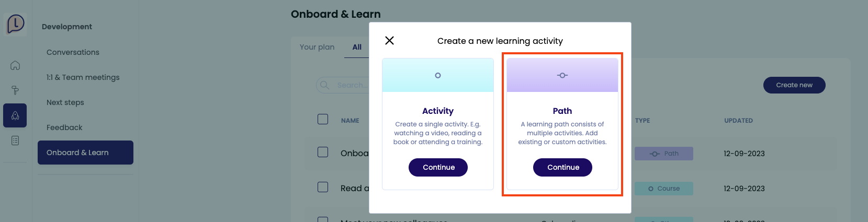868x222 pixels.
Task: Toggle the select-all checkbox beside NAME
Action: click(x=323, y=120)
